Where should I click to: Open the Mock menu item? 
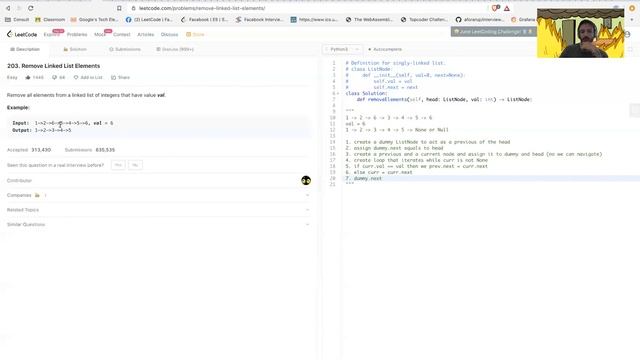(x=100, y=35)
